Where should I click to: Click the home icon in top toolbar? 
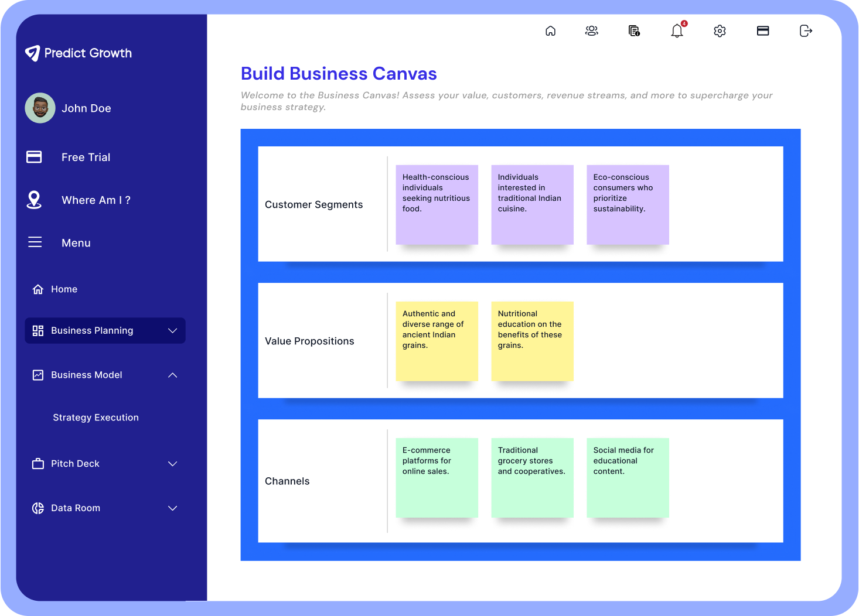tap(550, 31)
